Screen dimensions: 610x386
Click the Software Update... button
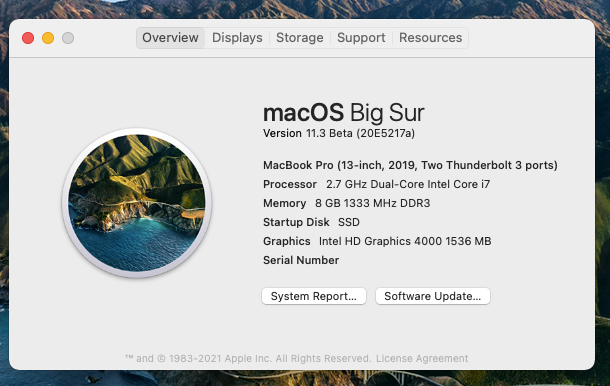point(433,296)
